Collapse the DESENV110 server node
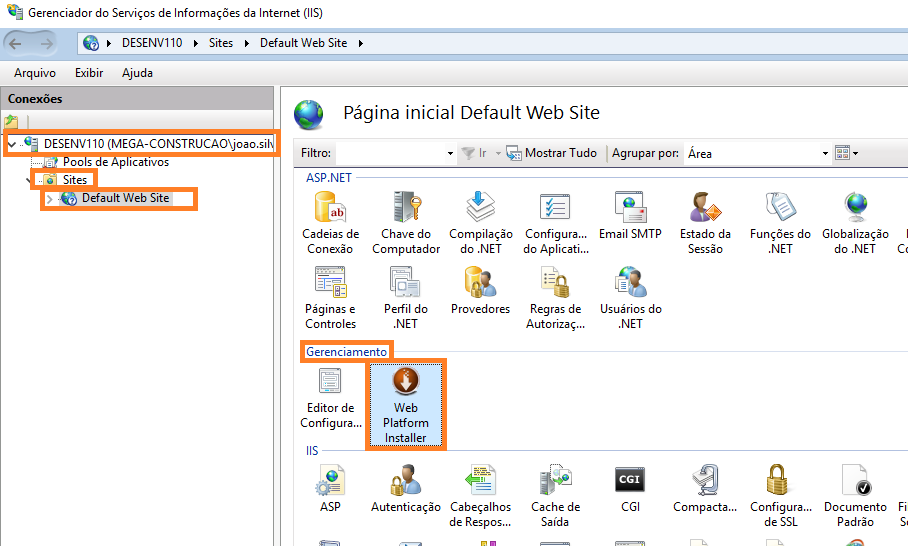 tap(11, 144)
